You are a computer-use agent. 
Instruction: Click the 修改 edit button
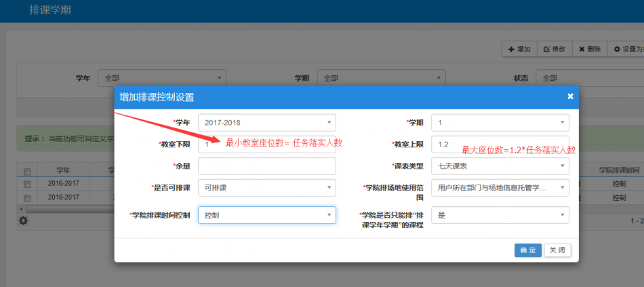tap(554, 49)
